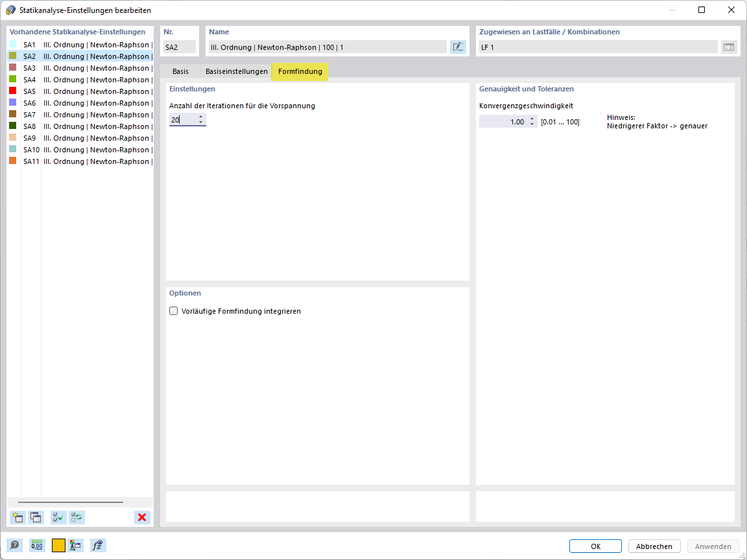
Task: Open the help bubble icon
Action: (x=14, y=545)
